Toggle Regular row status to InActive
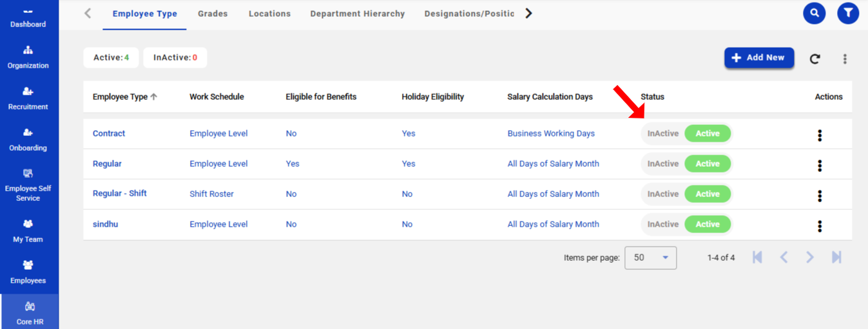Screen dimensions: 868x329 (662, 164)
